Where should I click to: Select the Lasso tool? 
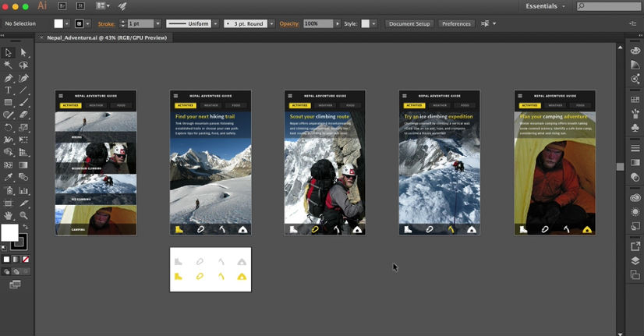[x=23, y=65]
